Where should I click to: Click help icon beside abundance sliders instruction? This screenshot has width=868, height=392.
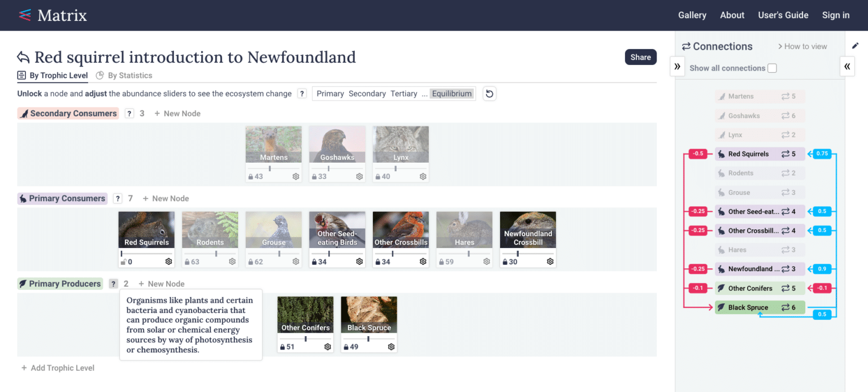pyautogui.click(x=302, y=94)
